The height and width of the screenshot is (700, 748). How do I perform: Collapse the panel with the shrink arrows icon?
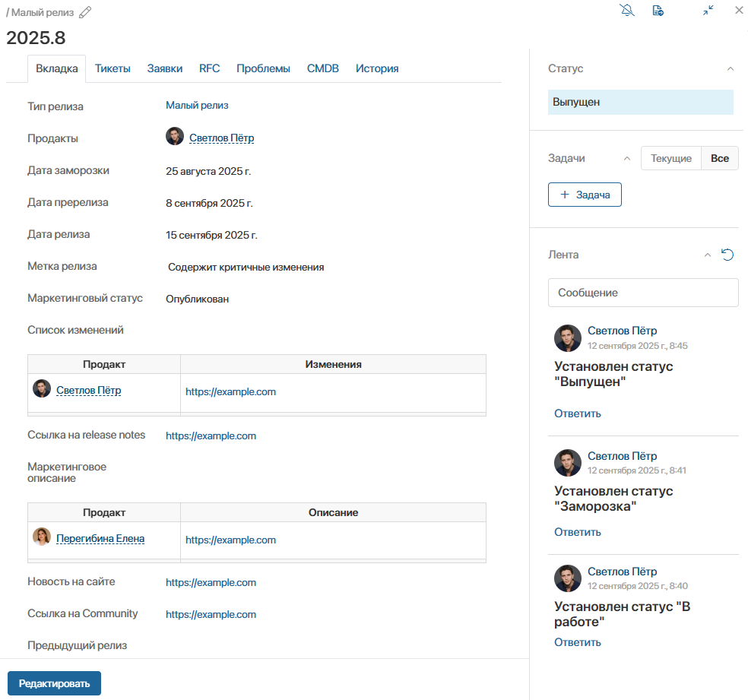click(x=708, y=10)
